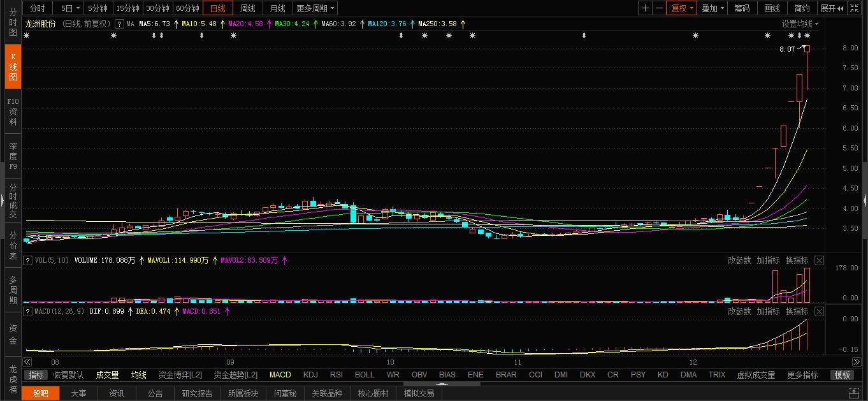Toggle the 均线 indicator

(x=139, y=375)
